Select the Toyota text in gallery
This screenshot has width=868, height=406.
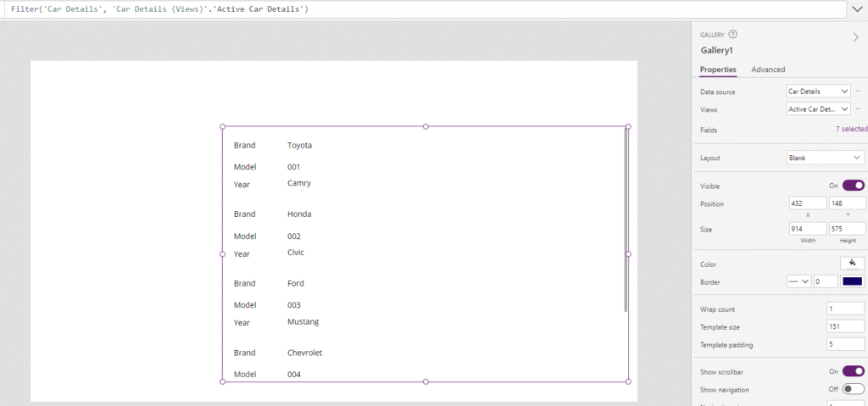pos(299,145)
